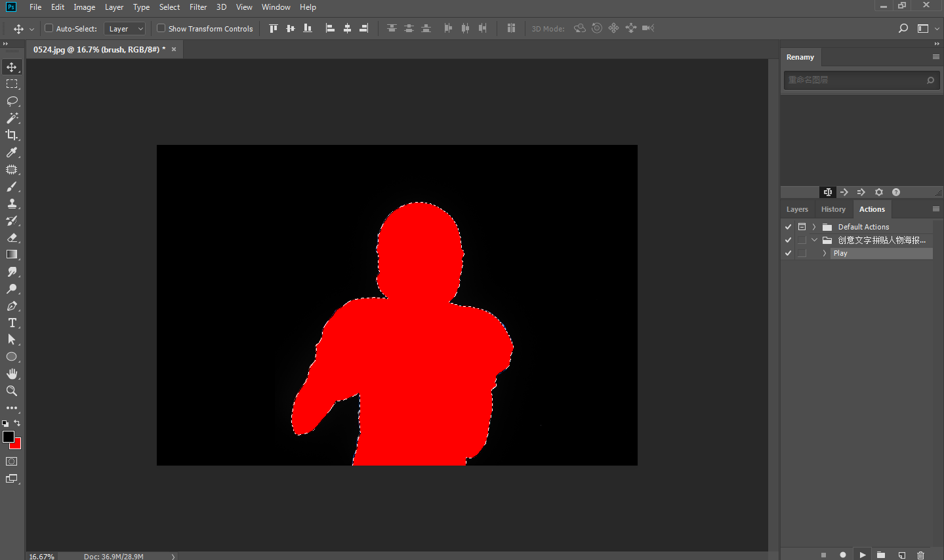Select the Dodge tool
The height and width of the screenshot is (560, 944).
(x=12, y=289)
